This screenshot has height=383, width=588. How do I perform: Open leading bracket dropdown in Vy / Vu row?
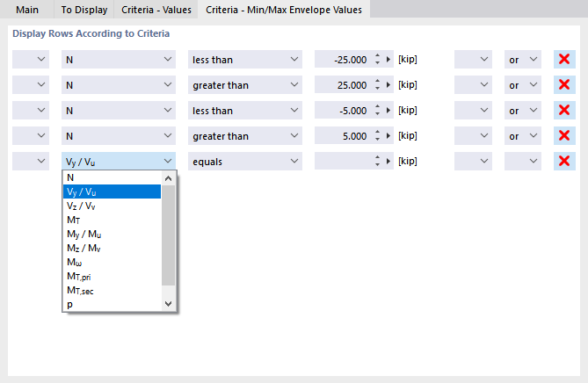coord(31,161)
